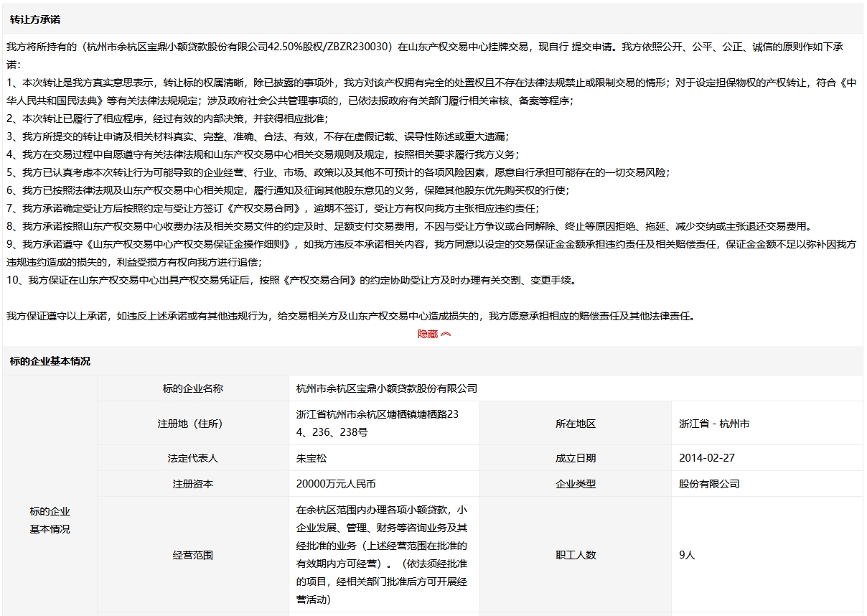Click the 法定代表人 label cell
This screenshot has height=616, width=867.
pyautogui.click(x=193, y=458)
